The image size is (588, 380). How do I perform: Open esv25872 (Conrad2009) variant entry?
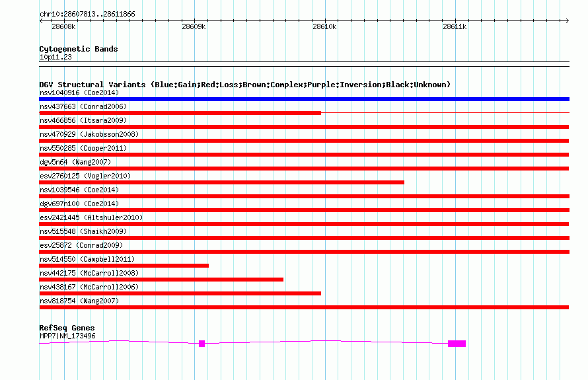tap(81, 245)
